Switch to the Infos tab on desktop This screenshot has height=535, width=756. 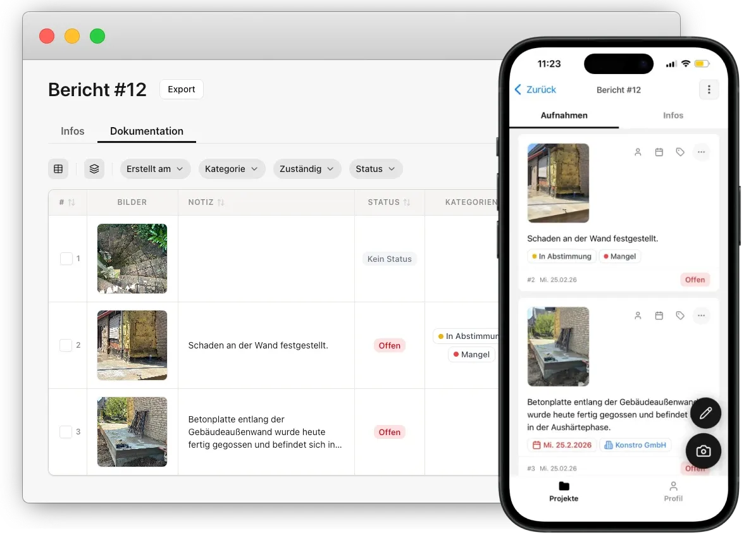(72, 131)
